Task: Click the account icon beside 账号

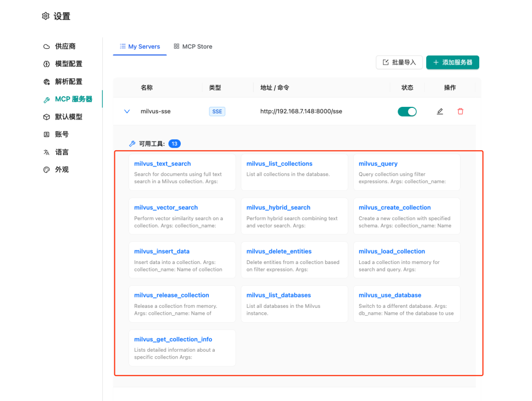Action: tap(46, 134)
